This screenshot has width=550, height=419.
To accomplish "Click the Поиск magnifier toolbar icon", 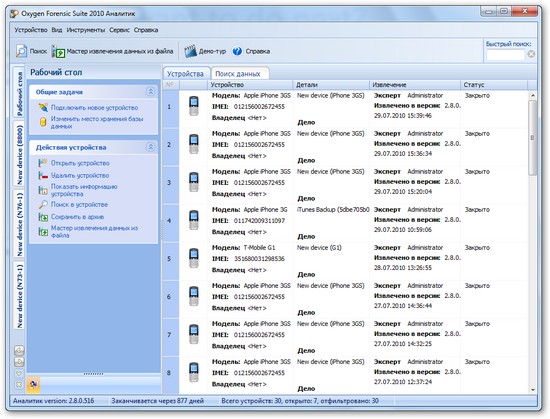I will click(x=21, y=51).
